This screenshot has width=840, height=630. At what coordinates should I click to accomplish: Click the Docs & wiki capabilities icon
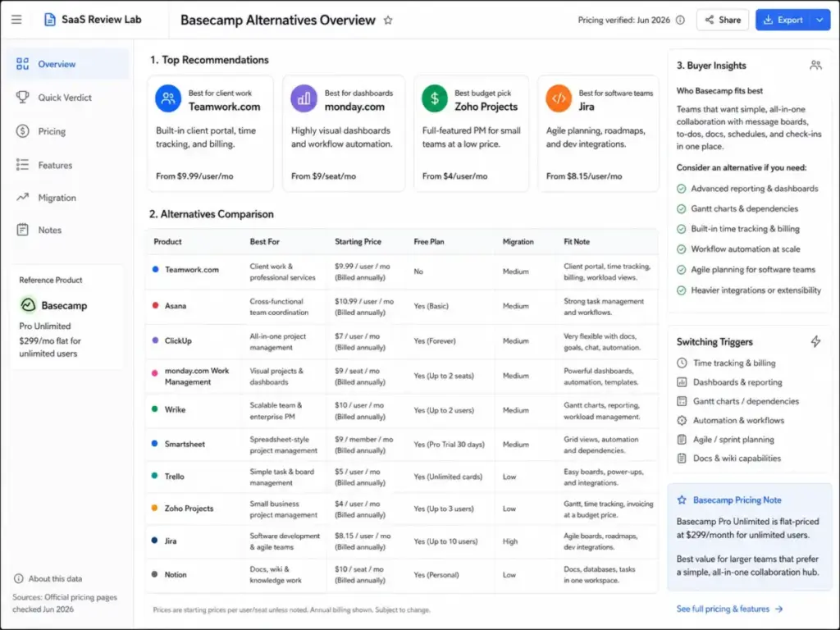682,458
